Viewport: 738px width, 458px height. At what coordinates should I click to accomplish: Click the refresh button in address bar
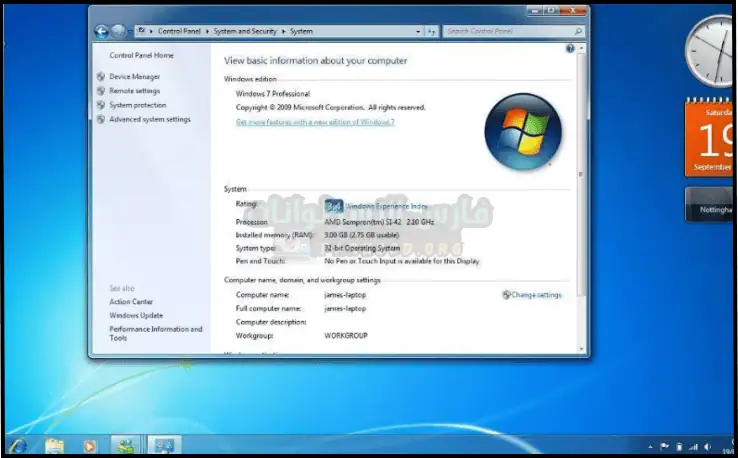[429, 31]
